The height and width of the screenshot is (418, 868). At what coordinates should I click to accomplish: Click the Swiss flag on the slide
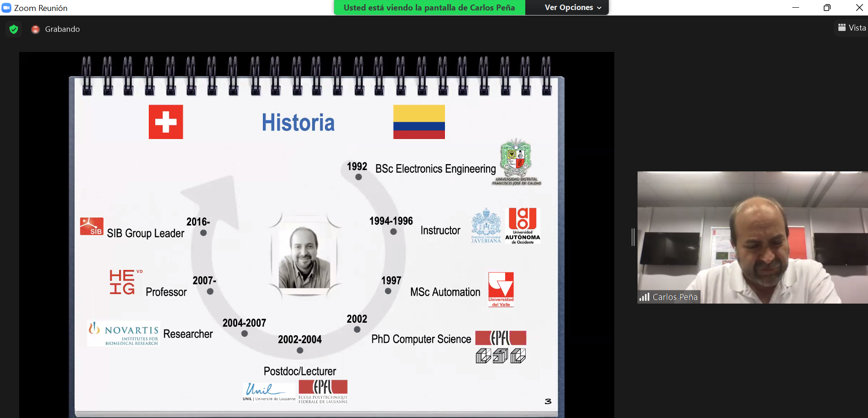coord(166,122)
